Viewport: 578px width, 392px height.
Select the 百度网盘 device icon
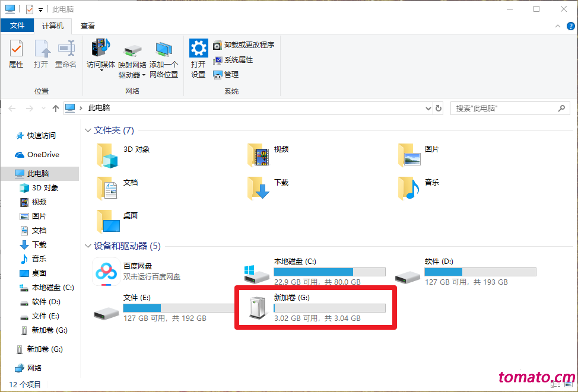tap(106, 272)
